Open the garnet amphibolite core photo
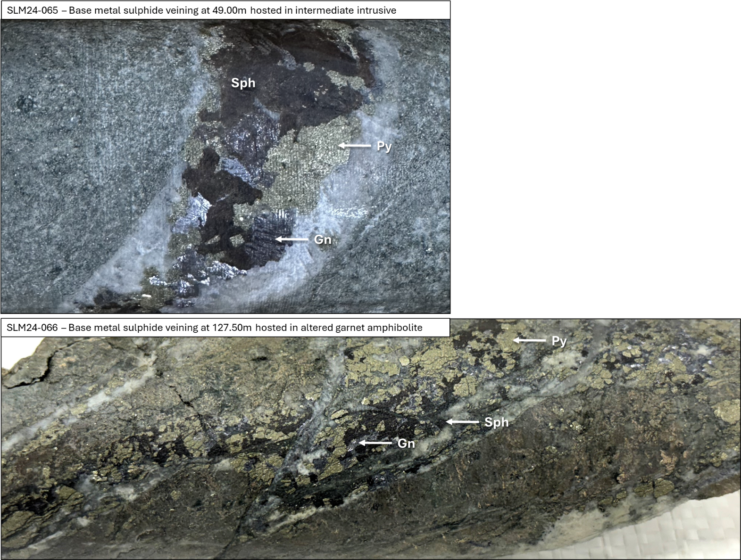The image size is (741, 560). [371, 439]
